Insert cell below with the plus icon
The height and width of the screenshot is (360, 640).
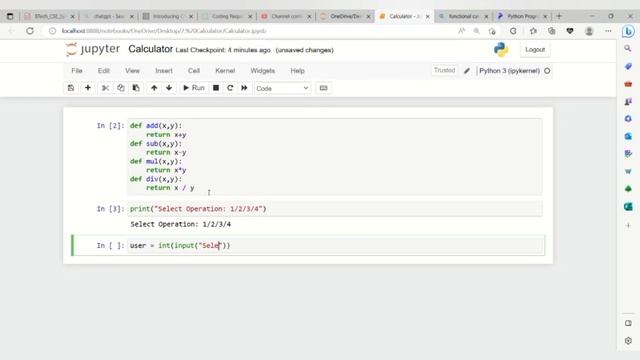88,88
